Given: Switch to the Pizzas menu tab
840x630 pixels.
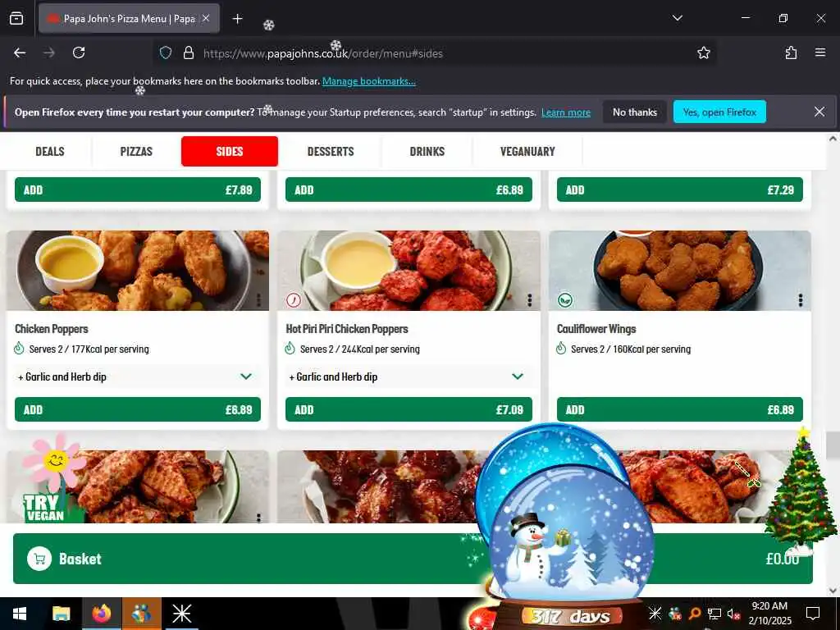Looking at the screenshot, I should pyautogui.click(x=136, y=151).
